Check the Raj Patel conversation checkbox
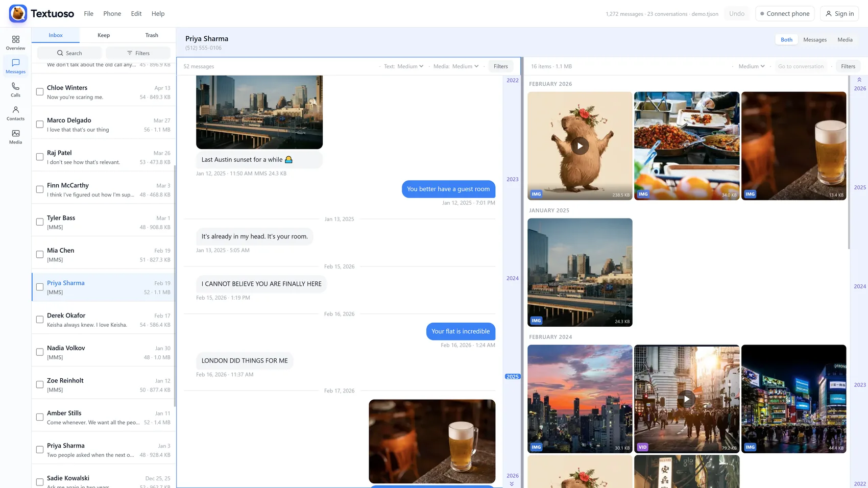868x488 pixels. pos(40,157)
